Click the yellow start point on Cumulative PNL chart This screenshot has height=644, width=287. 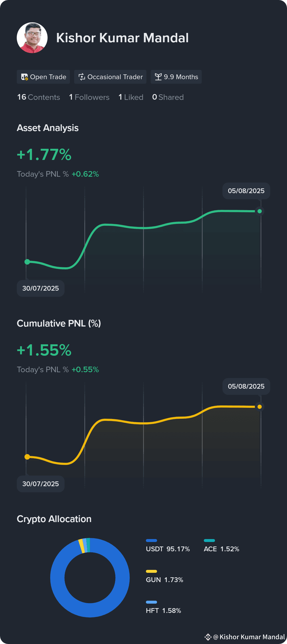pyautogui.click(x=27, y=457)
